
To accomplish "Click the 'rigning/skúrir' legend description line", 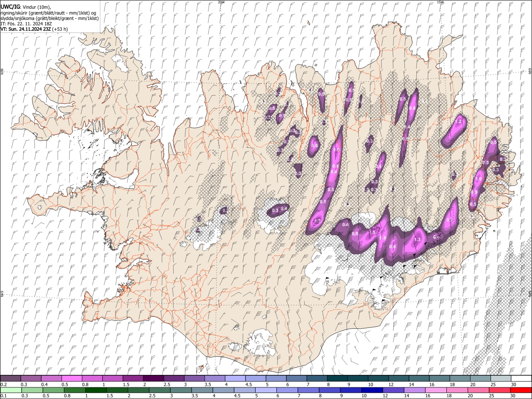I will click(48, 13).
